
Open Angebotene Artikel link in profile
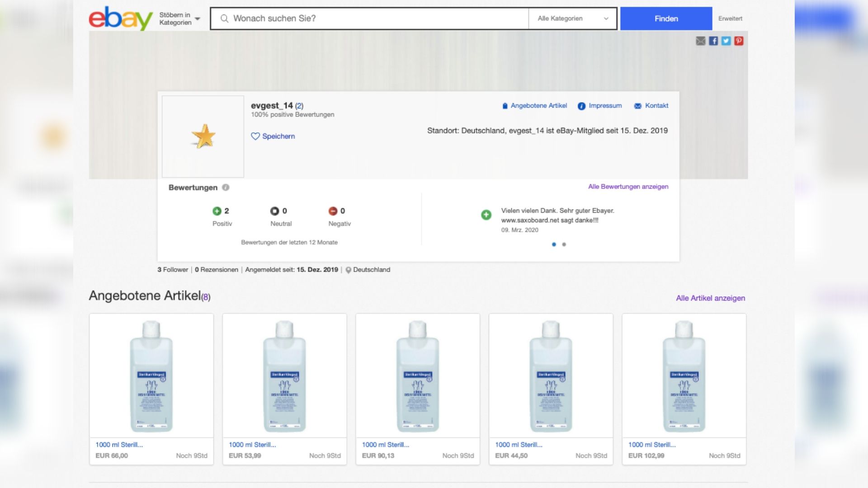[x=538, y=106]
